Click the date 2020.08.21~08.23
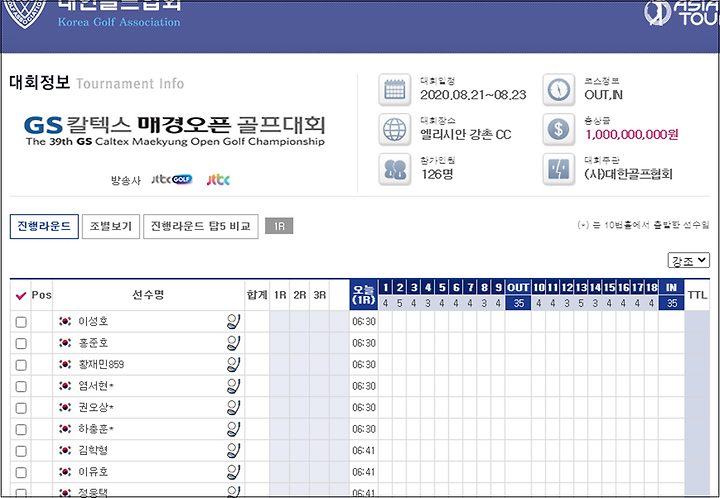This screenshot has width=720, height=498. (x=473, y=95)
